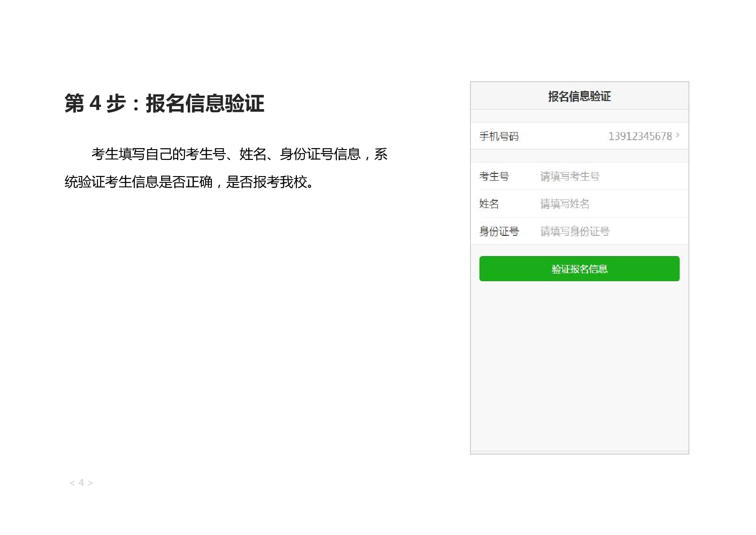The image size is (756, 535).
Task: Click the green 验证报名信息 button
Action: [x=579, y=269]
